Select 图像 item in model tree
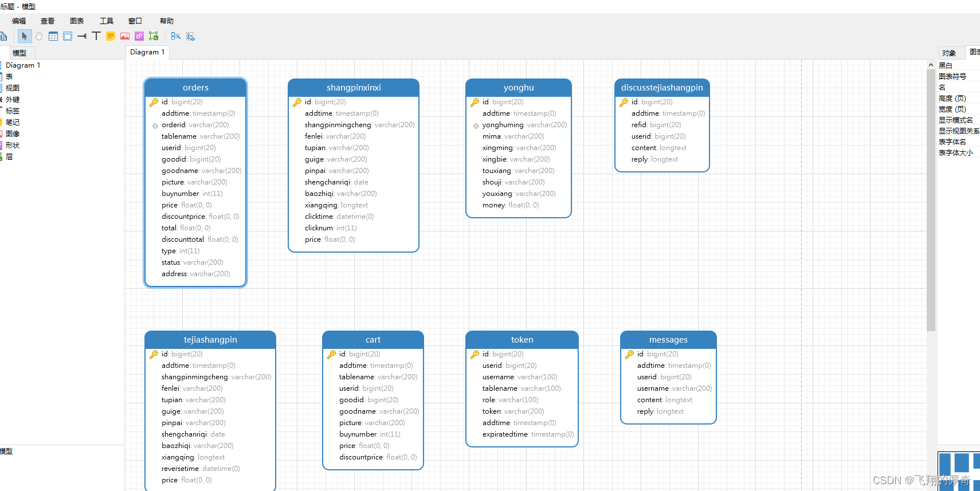 13,134
